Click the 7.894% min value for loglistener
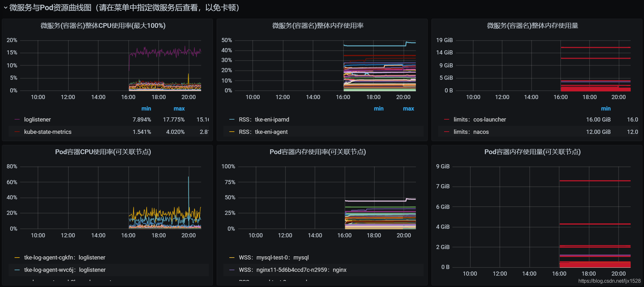 [x=142, y=120]
